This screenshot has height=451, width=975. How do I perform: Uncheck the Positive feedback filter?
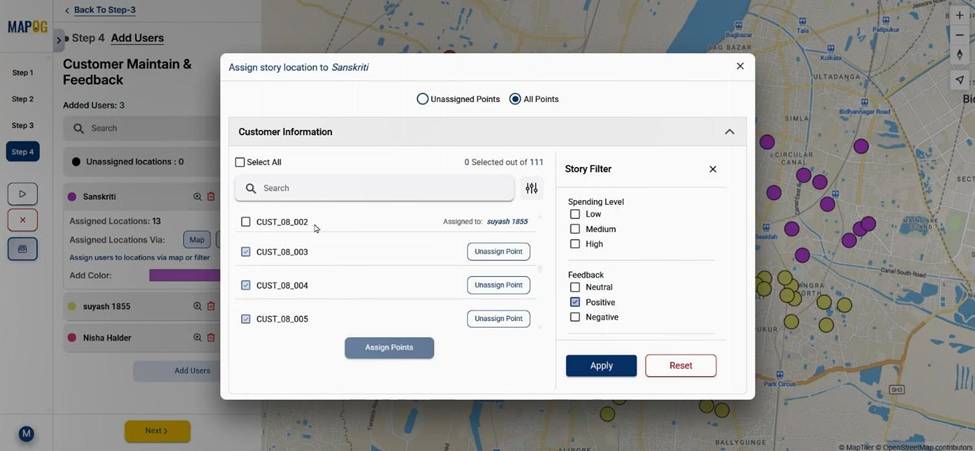pos(575,302)
